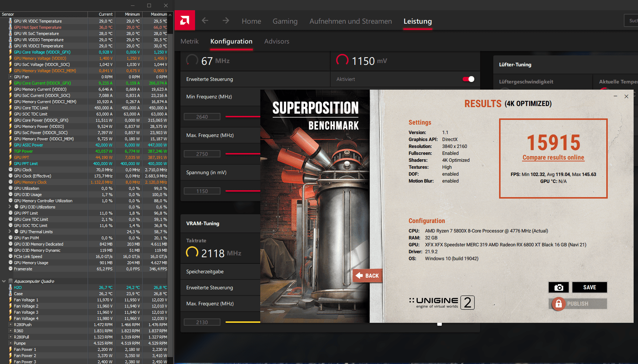The width and height of the screenshot is (638, 364).
Task: Select the Konfiguration sub-tab
Action: click(x=231, y=41)
